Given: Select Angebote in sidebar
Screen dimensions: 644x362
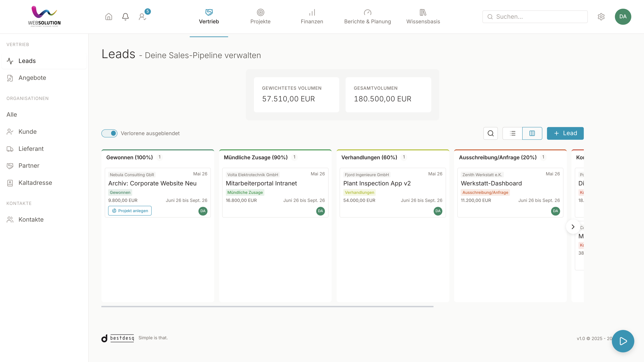Looking at the screenshot, I should (44, 78).
